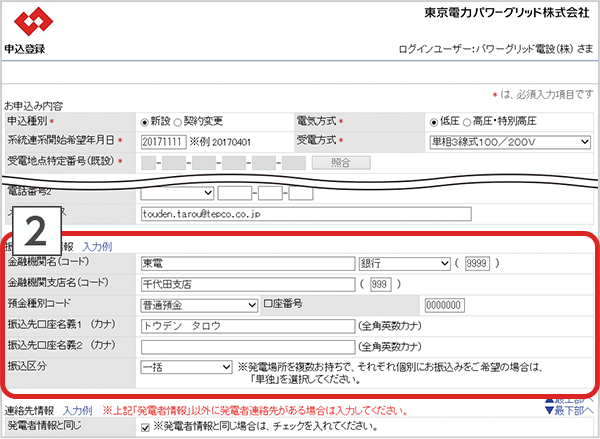
Task: Open the 電話番号2 type dropdown
Action: (177, 193)
